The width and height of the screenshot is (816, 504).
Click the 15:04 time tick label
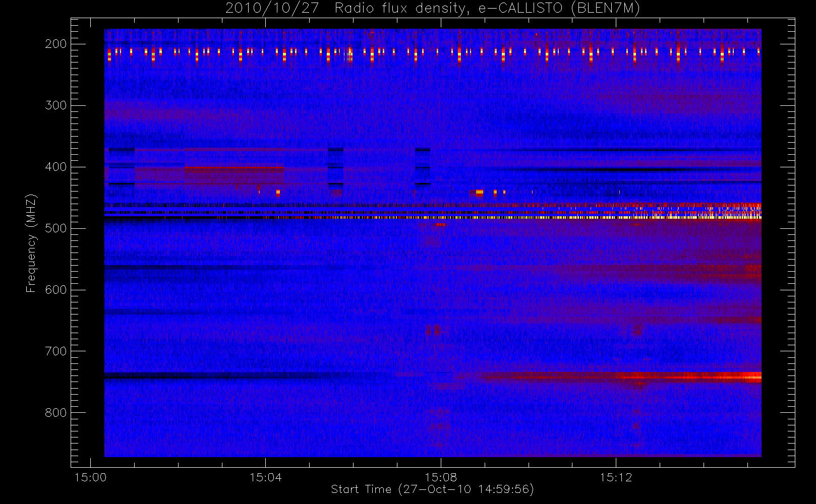tap(265, 477)
